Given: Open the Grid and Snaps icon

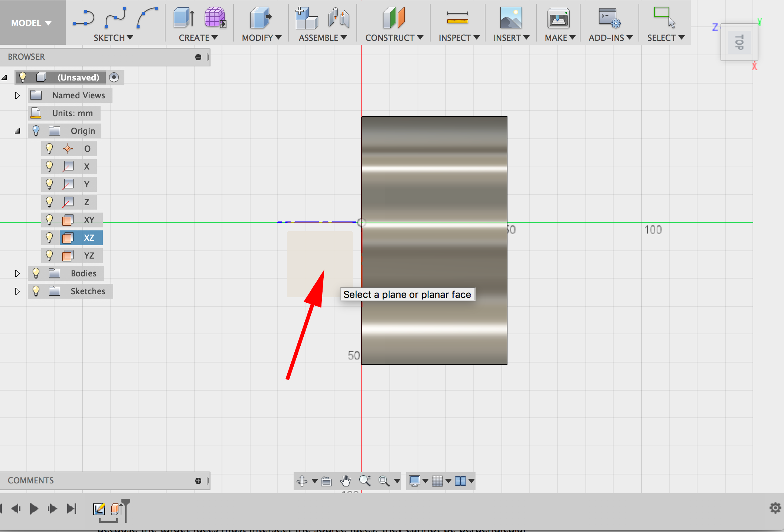Looking at the screenshot, I should click(438, 481).
